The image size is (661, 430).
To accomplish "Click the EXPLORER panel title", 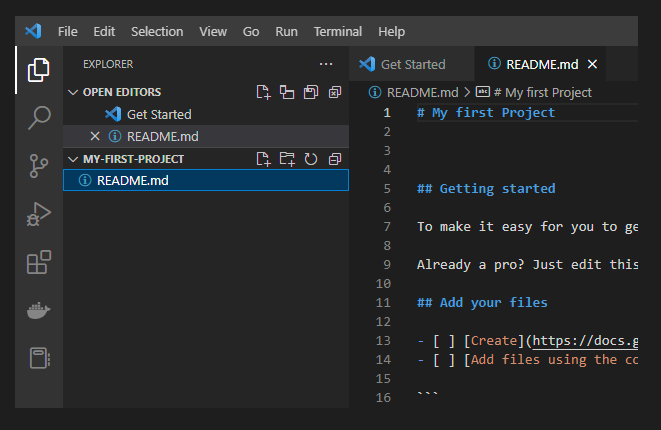I will tap(108, 64).
